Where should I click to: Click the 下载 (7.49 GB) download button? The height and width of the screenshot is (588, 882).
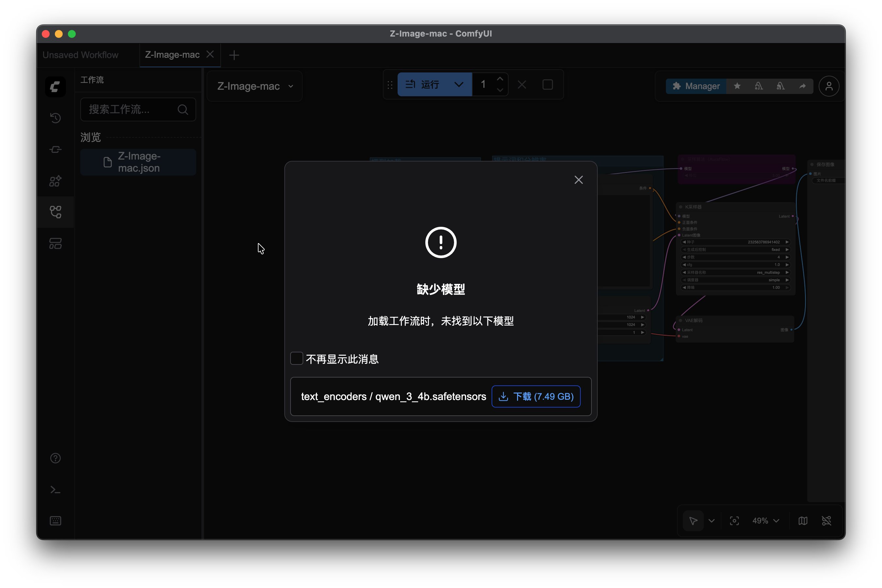tap(536, 396)
